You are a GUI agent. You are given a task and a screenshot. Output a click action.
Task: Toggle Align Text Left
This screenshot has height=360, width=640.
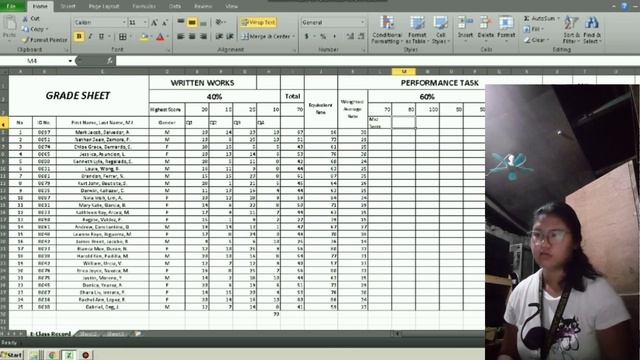[x=181, y=36]
